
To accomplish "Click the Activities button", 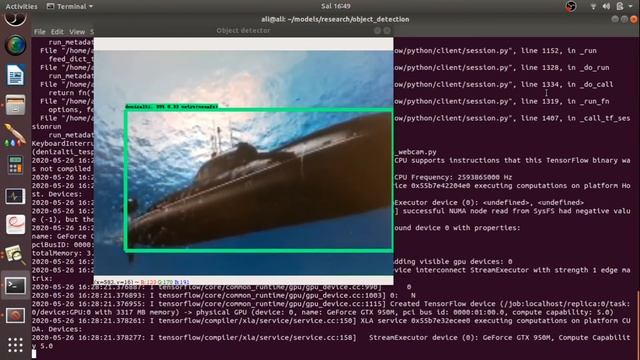I will (21, 6).
